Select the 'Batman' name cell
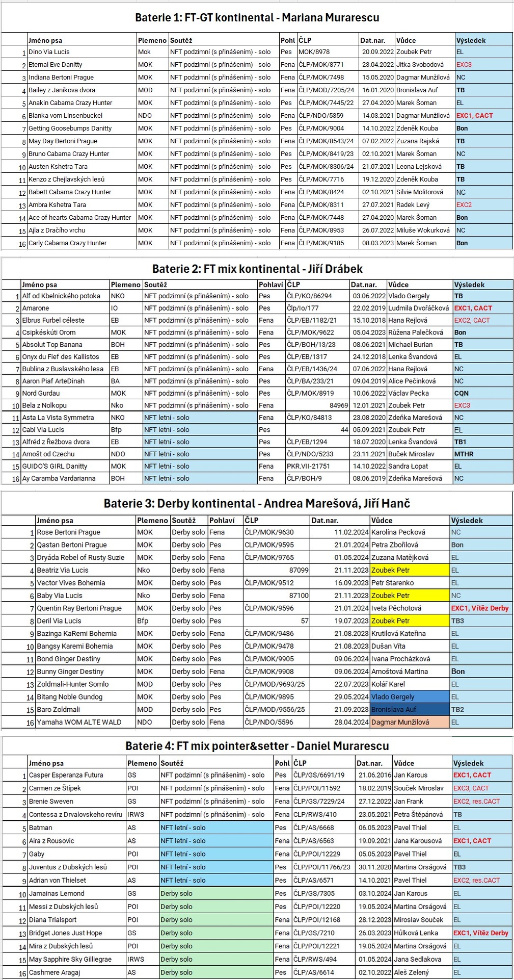This screenshot has width=514, height=980. tap(76, 828)
